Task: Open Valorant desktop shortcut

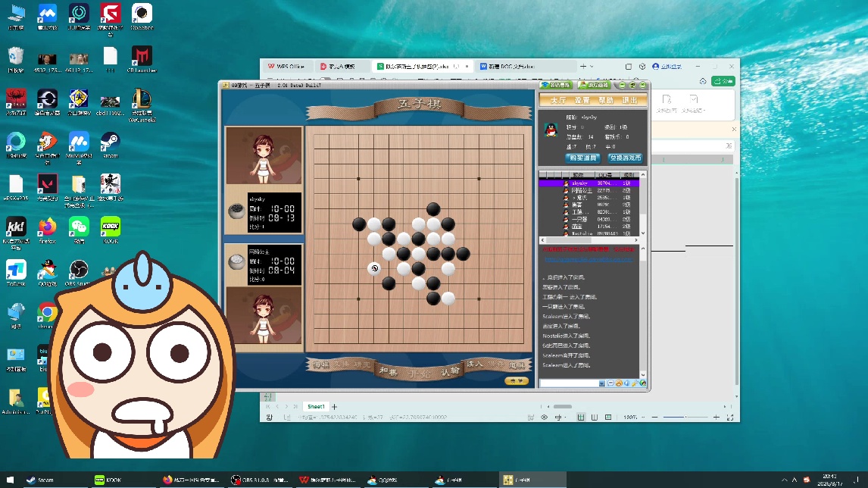Action: coord(47,189)
